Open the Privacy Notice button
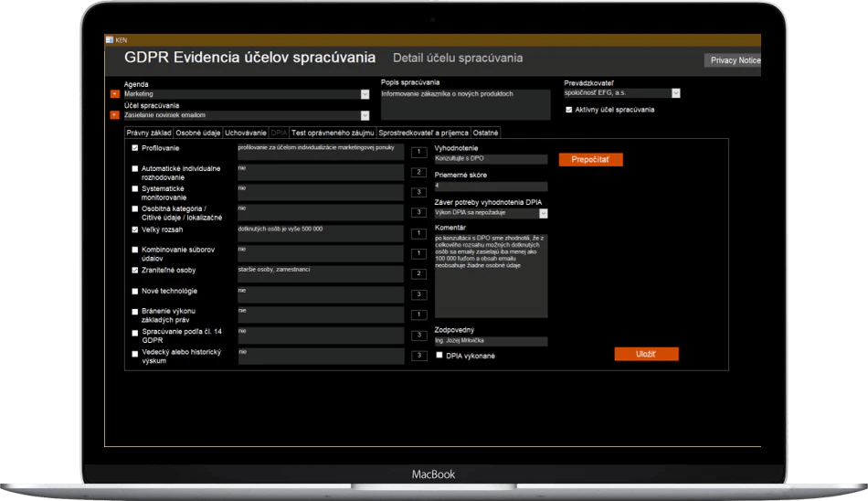868x501 pixels. (x=733, y=60)
